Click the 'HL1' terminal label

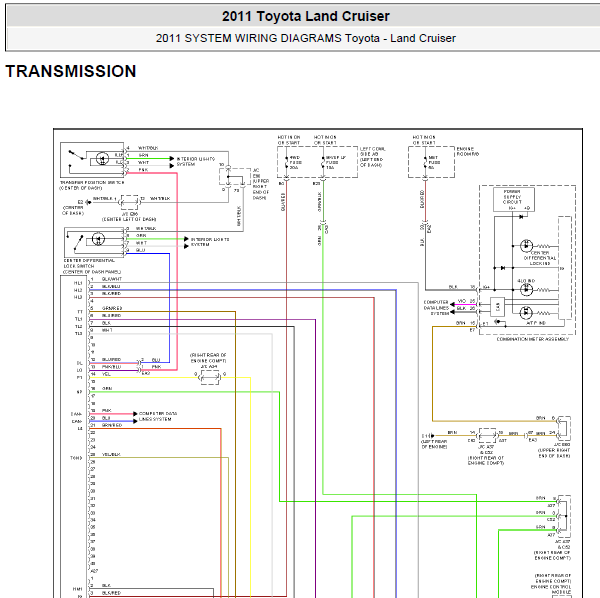[78, 283]
